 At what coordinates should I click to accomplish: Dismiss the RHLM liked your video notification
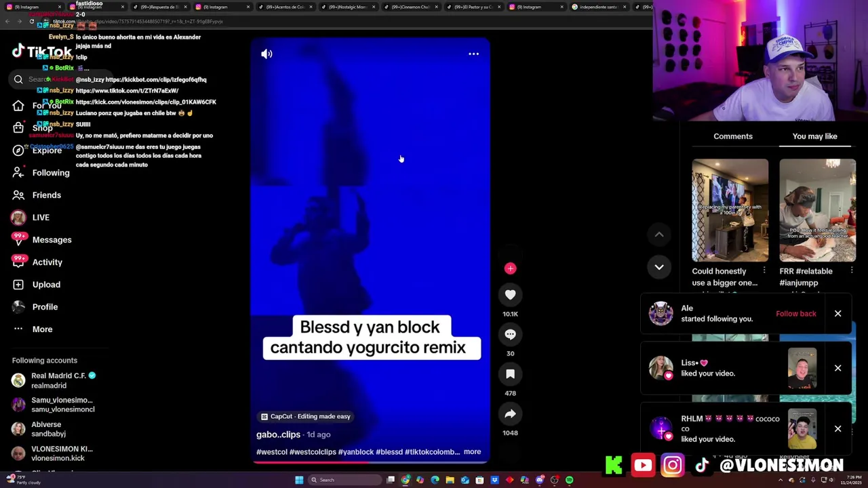point(837,428)
